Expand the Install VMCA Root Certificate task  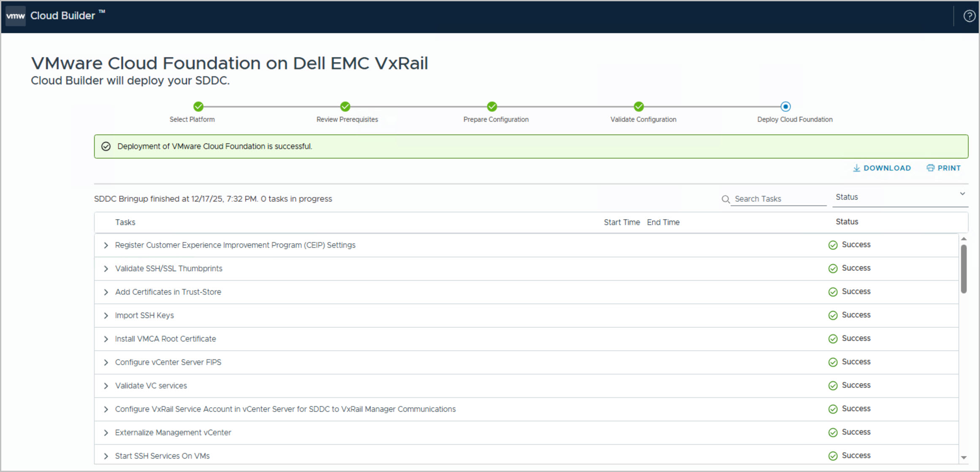(106, 339)
